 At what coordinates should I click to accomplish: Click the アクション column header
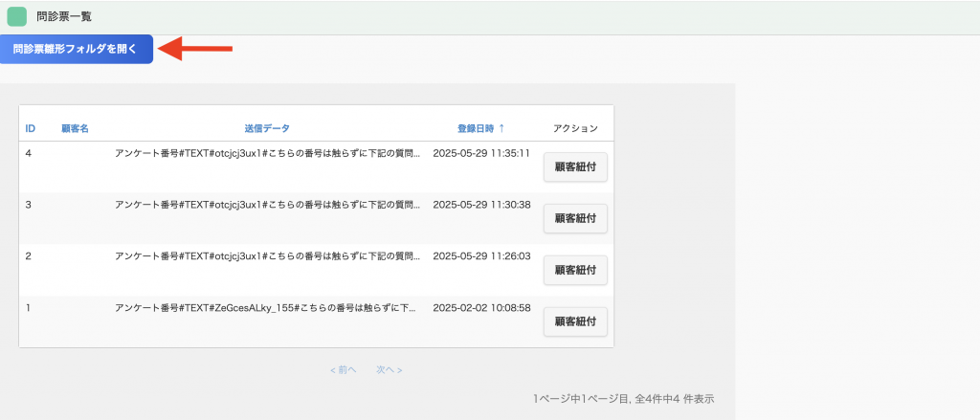click(575, 128)
